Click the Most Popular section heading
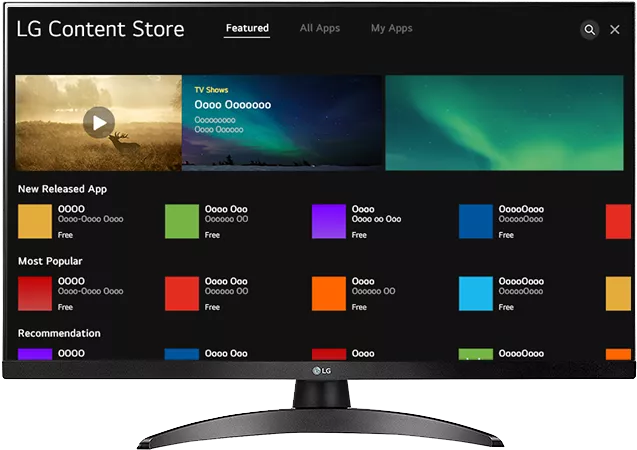The image size is (637, 450). pyautogui.click(x=50, y=261)
